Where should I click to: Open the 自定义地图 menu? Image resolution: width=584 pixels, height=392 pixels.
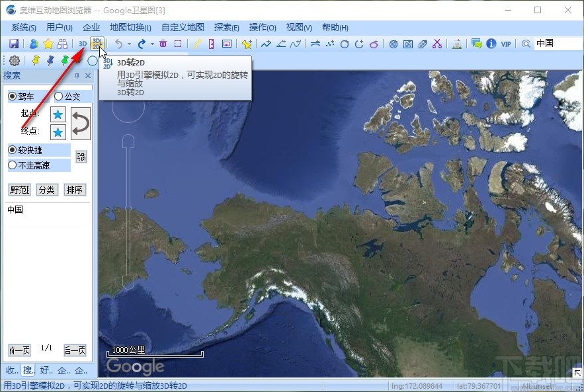tap(183, 28)
